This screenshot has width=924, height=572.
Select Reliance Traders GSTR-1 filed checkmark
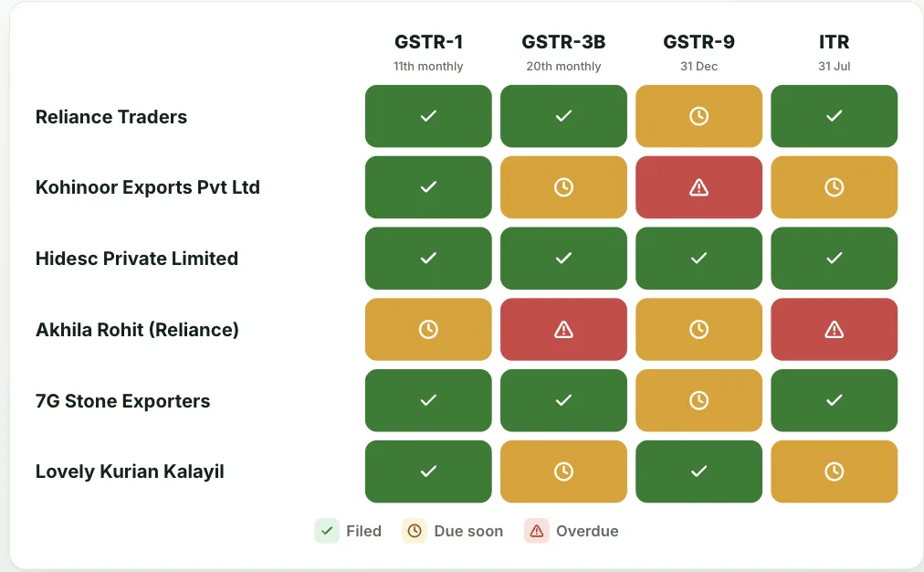(428, 116)
